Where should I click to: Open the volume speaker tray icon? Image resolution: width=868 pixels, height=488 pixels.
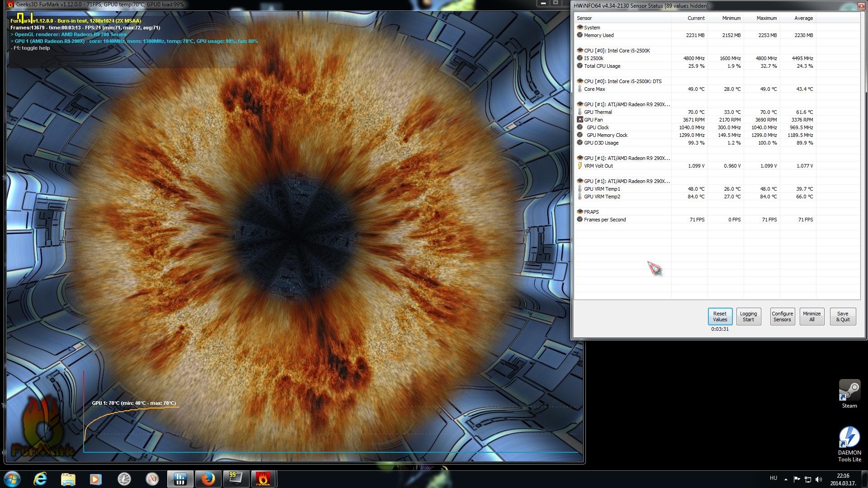(x=819, y=479)
